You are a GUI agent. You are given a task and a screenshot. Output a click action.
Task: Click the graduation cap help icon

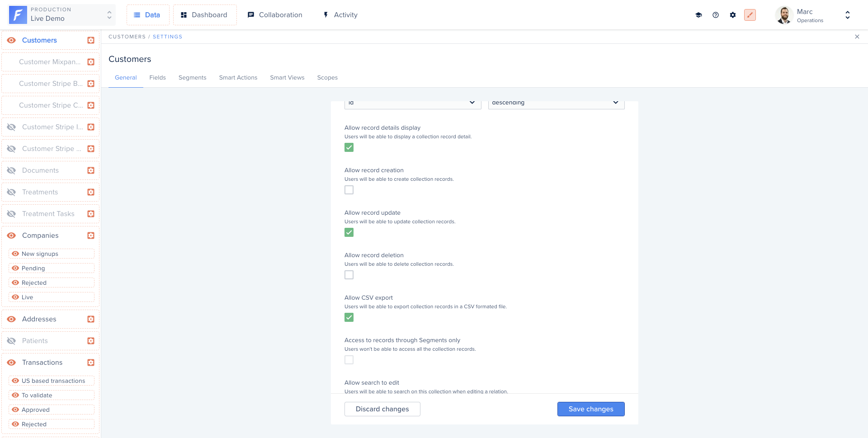click(698, 15)
